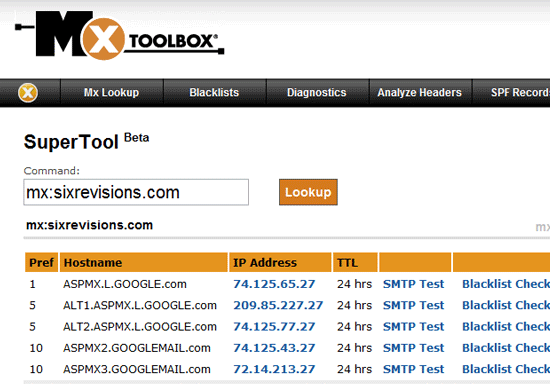Viewport: 550px width, 384px height.
Task: Open the Mx Lookup menu item
Action: tap(112, 93)
